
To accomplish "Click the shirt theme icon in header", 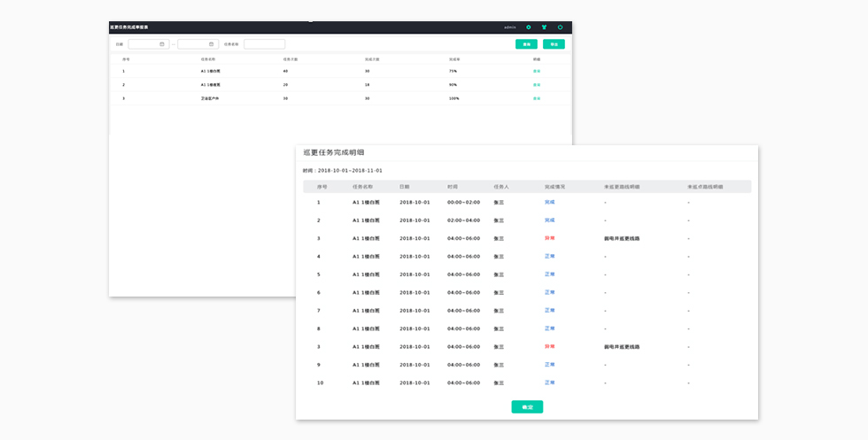I will coord(544,27).
